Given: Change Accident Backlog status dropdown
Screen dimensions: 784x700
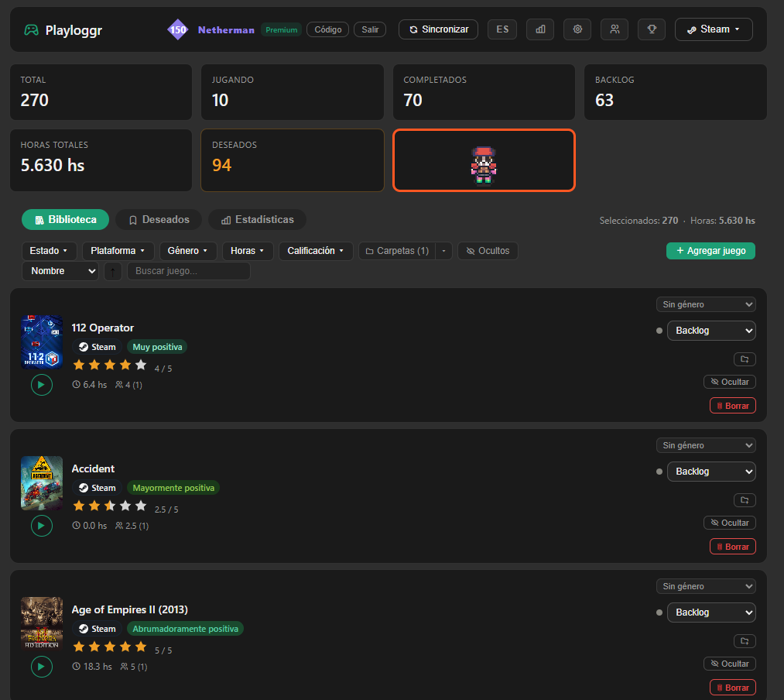Looking at the screenshot, I should coord(711,472).
